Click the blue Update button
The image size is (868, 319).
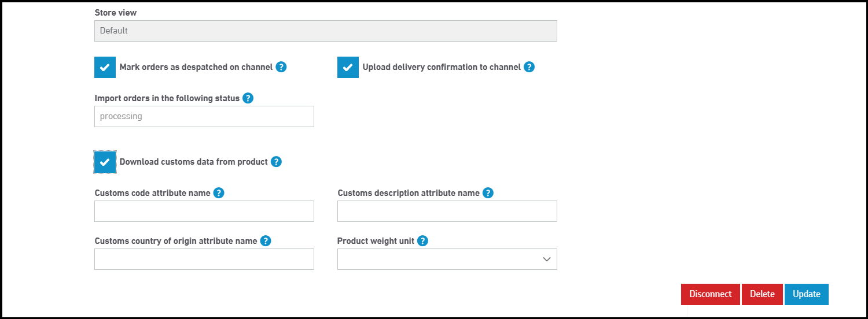coord(806,294)
